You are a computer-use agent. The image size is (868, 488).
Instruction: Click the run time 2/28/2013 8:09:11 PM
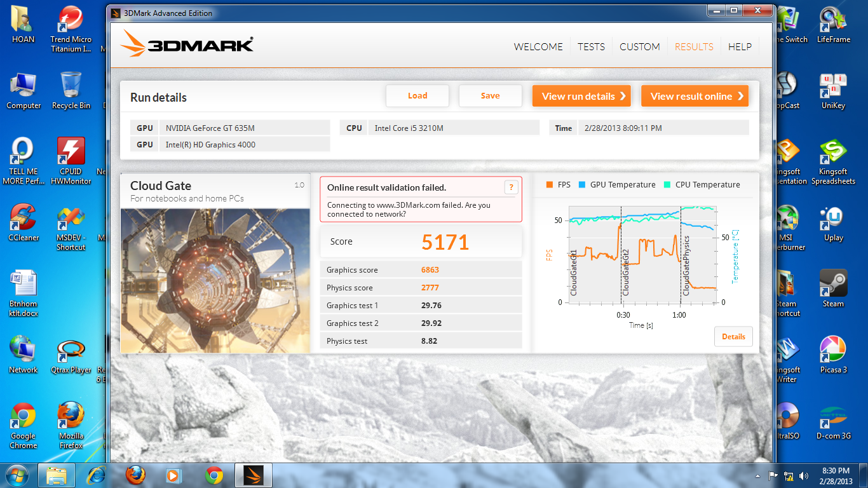pyautogui.click(x=663, y=128)
